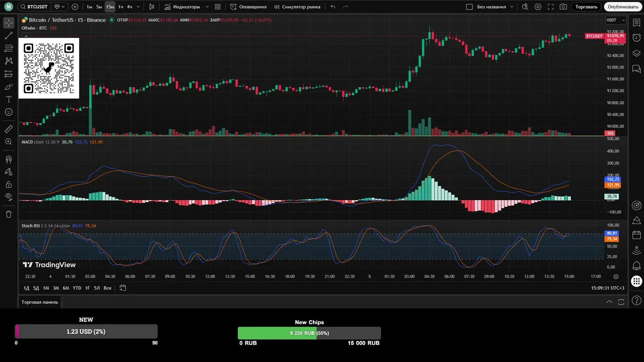Expand the Без названия layout dropdown
Screen dimensions: 644x362
(x=512, y=7)
